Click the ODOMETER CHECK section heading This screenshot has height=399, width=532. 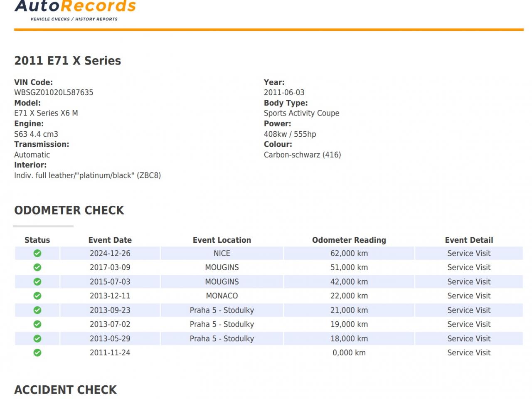click(x=69, y=210)
